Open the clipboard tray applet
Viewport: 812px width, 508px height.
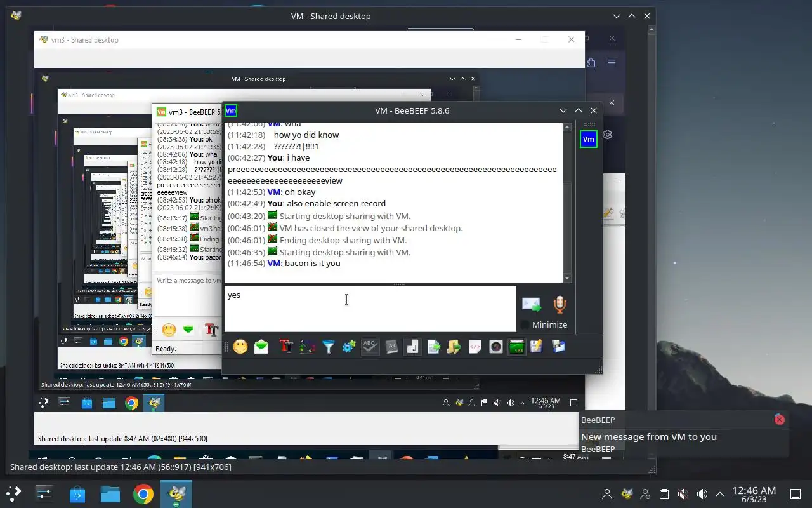(x=664, y=494)
